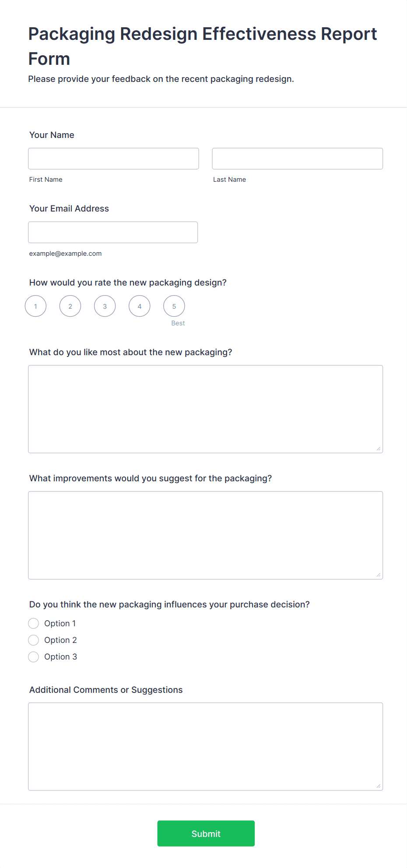Image resolution: width=407 pixels, height=868 pixels.
Task: Click the packaging improvements suggestion text area
Action: pos(205,534)
